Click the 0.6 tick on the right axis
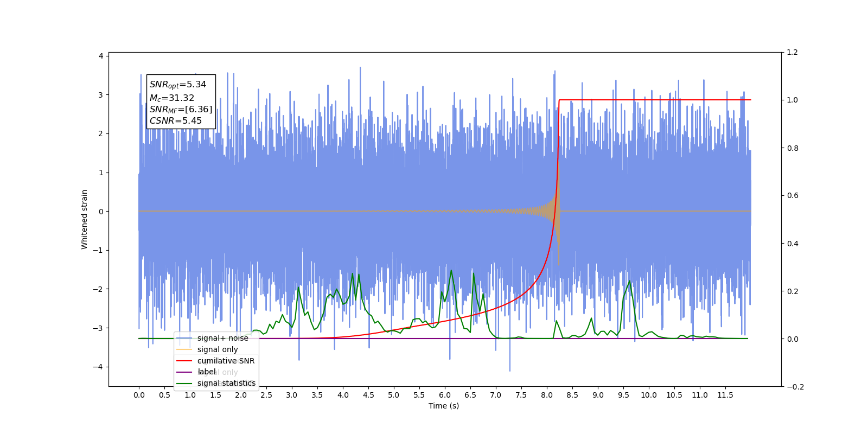 pyautogui.click(x=793, y=196)
